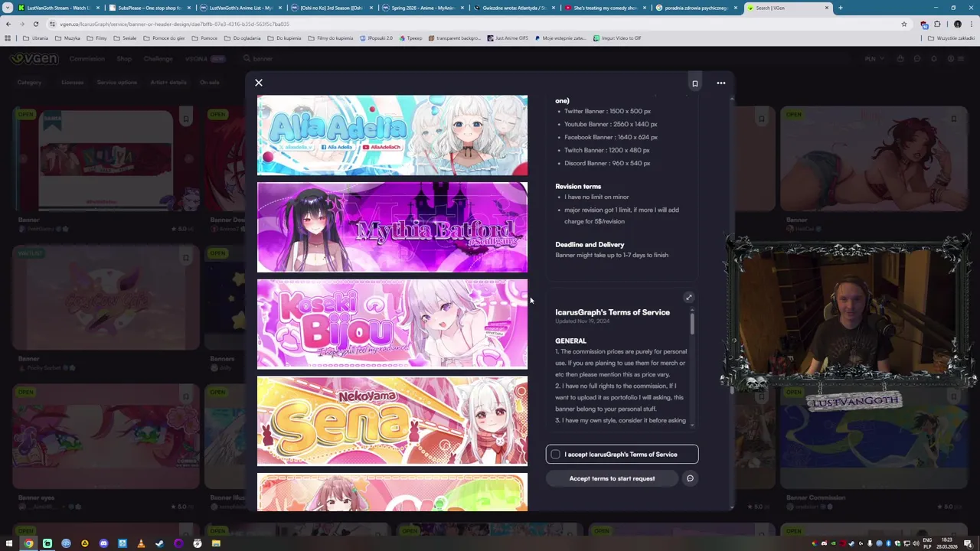Open File Explorer from the taskbar
Viewport: 980px width, 551px height.
[x=216, y=543]
